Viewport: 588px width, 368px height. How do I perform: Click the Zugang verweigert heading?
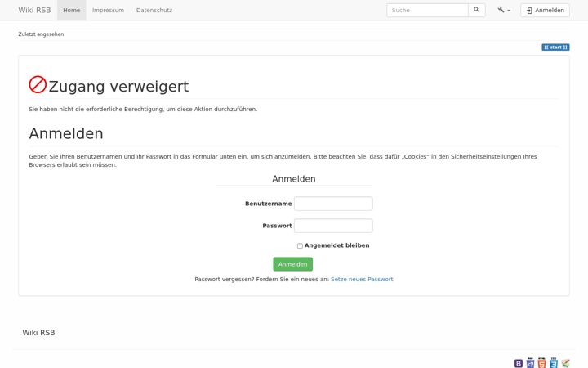(118, 86)
